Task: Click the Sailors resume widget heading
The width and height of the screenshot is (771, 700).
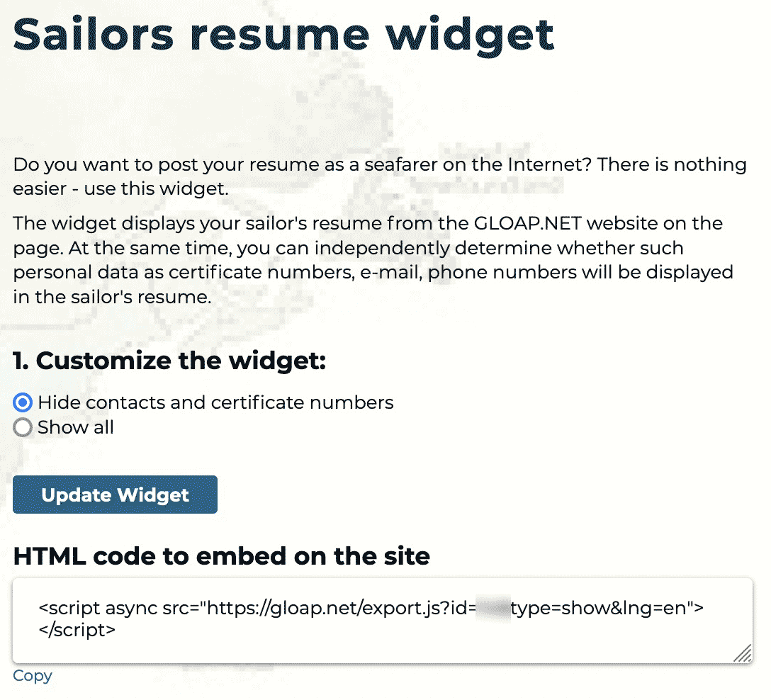Action: (x=283, y=35)
